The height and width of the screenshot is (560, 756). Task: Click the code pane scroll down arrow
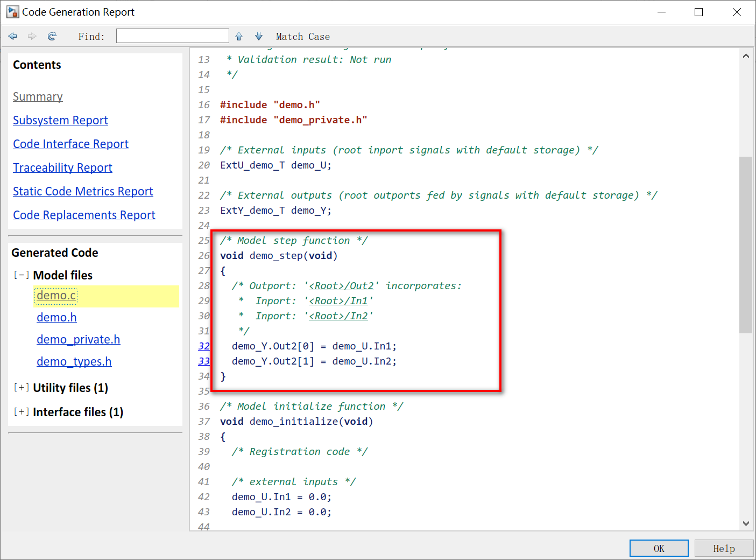coord(746,523)
